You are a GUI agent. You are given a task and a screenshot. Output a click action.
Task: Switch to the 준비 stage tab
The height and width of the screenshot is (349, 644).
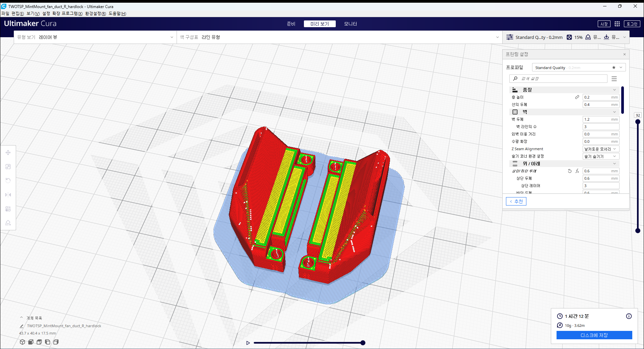tap(291, 24)
